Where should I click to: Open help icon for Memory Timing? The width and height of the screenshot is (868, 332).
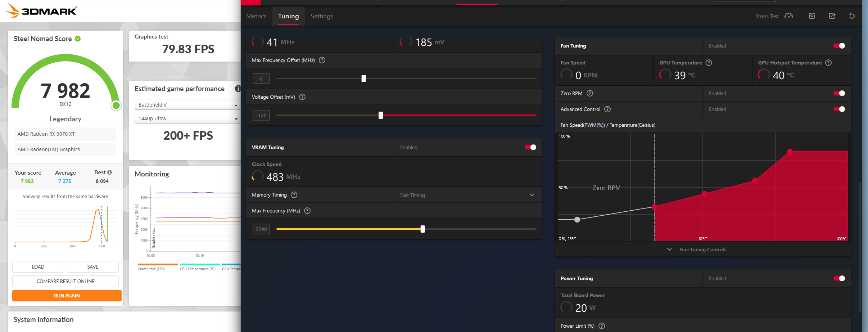point(294,195)
